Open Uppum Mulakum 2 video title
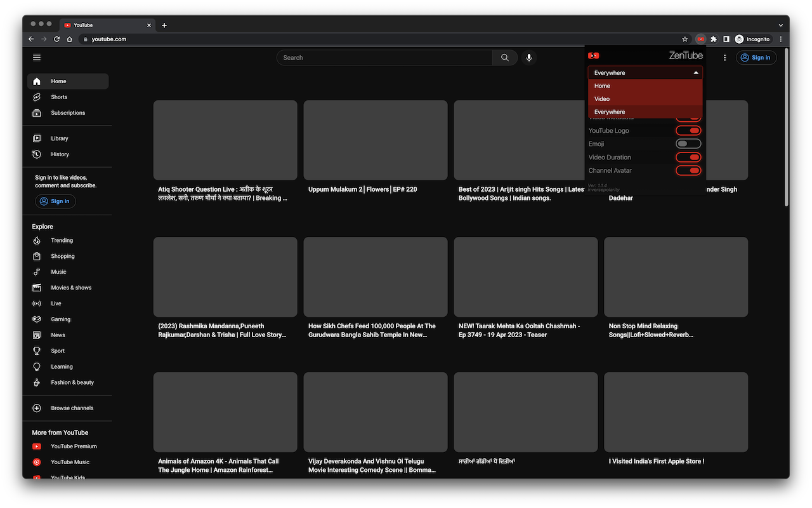Screen dimensions: 812x508 [x=362, y=189]
